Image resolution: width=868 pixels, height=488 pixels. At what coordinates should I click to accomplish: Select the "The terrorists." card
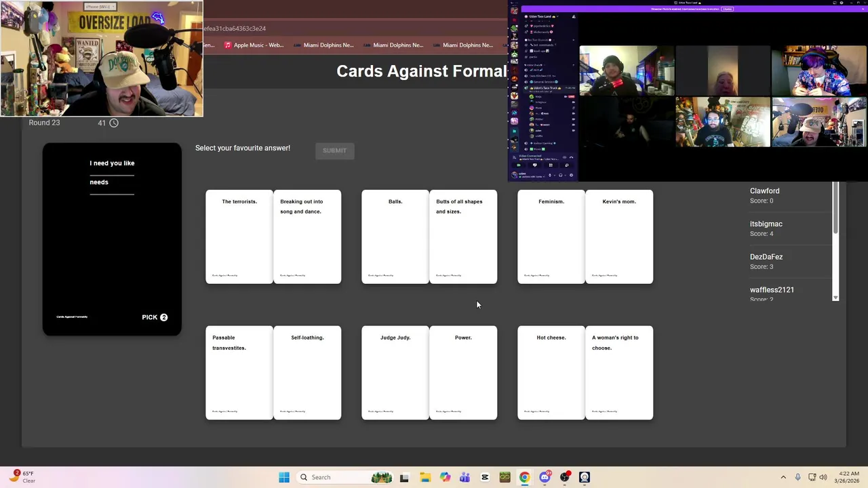[239, 237]
